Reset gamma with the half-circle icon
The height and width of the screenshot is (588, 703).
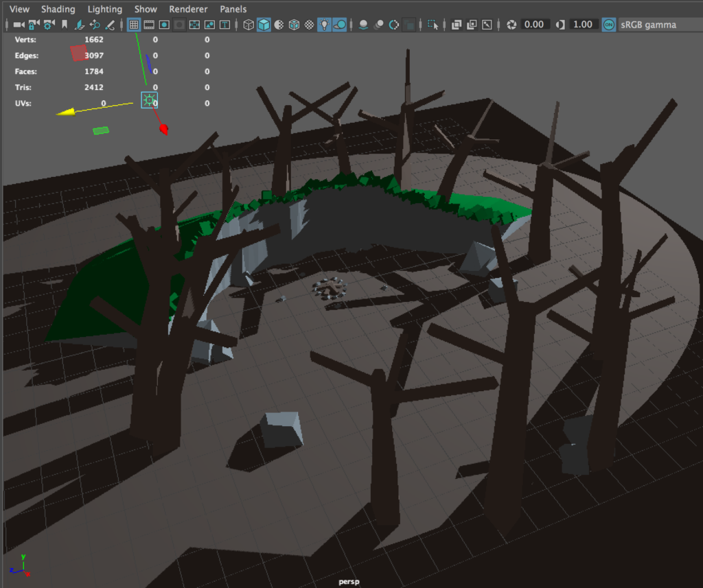(x=560, y=25)
